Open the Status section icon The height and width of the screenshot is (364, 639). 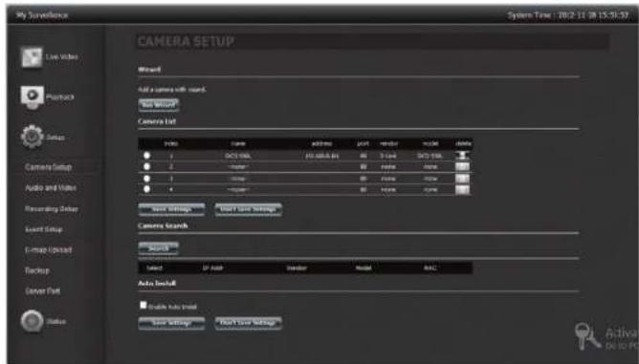click(33, 321)
